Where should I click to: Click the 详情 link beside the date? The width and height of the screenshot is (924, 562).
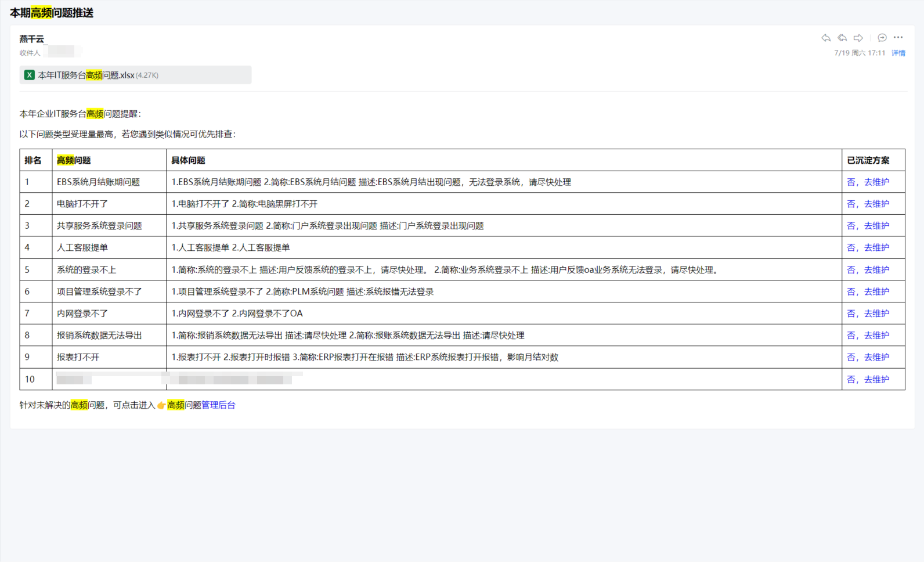898,53
